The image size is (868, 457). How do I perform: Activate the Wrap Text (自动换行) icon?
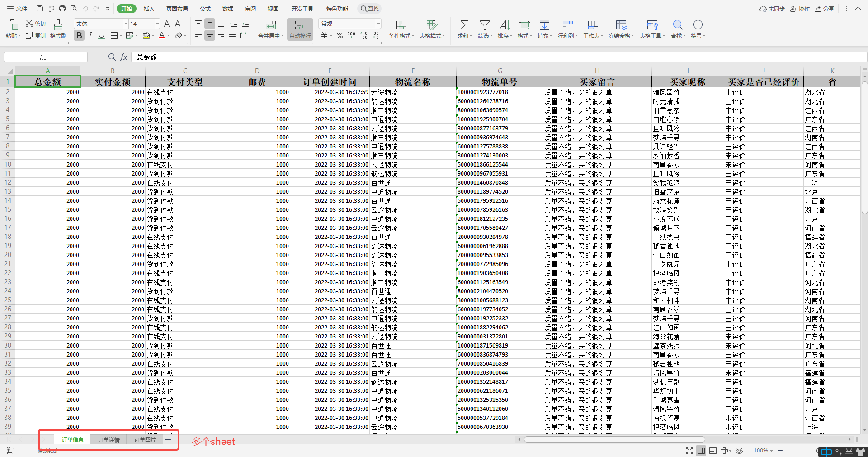point(299,29)
